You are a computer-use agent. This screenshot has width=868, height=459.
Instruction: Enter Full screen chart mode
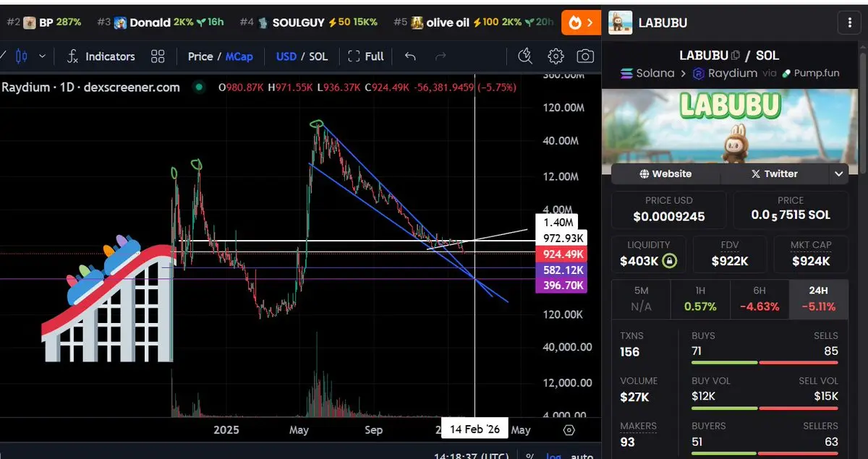click(366, 56)
